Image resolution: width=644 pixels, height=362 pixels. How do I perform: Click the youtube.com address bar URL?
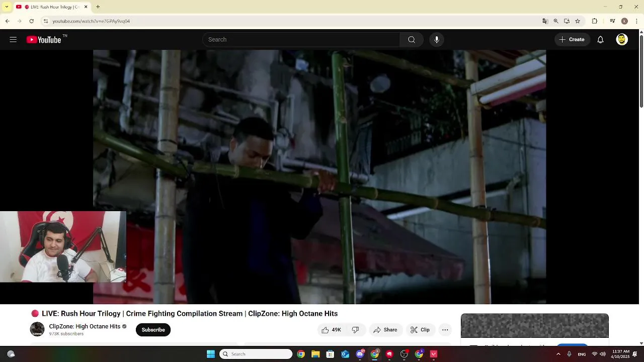coord(91,21)
